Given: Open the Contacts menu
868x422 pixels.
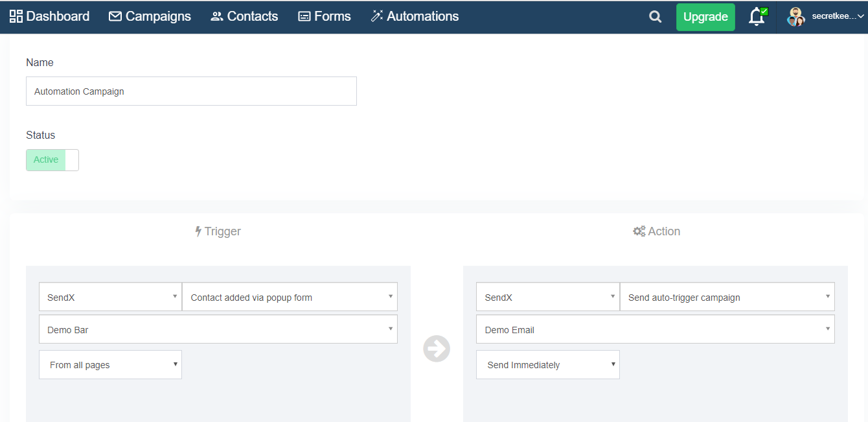Looking at the screenshot, I should pyautogui.click(x=244, y=16).
